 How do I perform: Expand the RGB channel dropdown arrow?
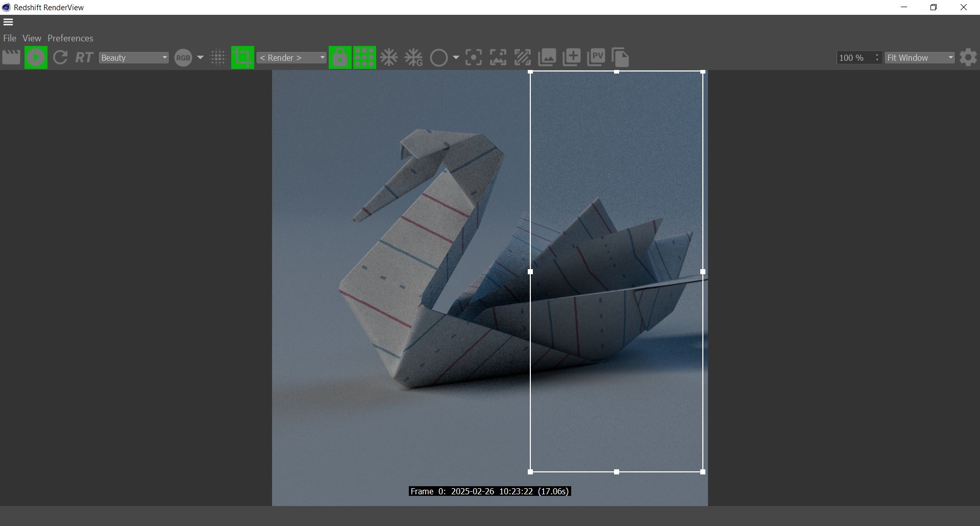pos(200,58)
